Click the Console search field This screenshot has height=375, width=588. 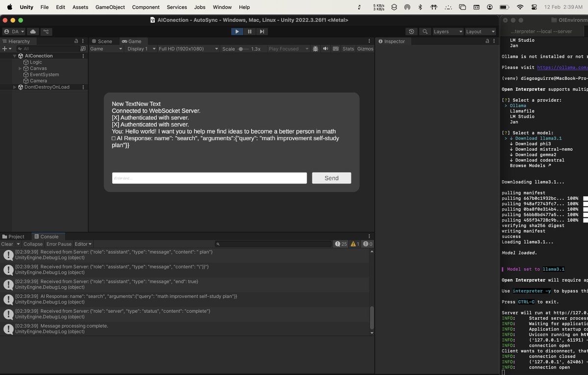coord(273,244)
